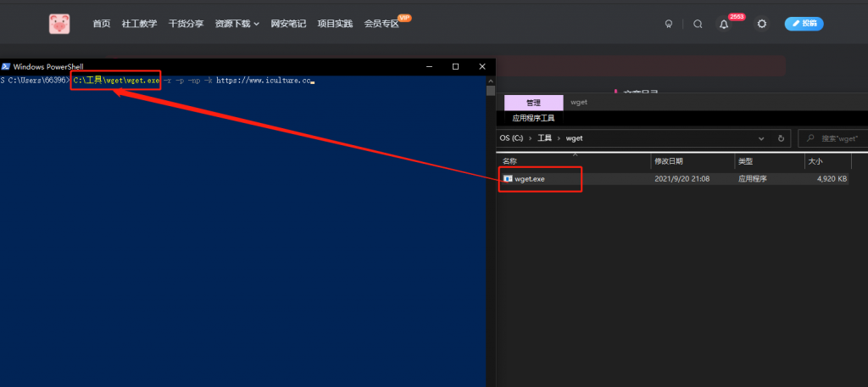868x387 pixels.
Task: Open the notifications bell with 2553 badge
Action: [x=724, y=24]
